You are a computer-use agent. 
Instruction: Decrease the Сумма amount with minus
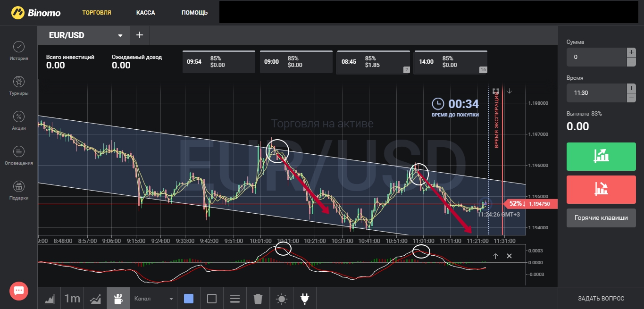(631, 62)
